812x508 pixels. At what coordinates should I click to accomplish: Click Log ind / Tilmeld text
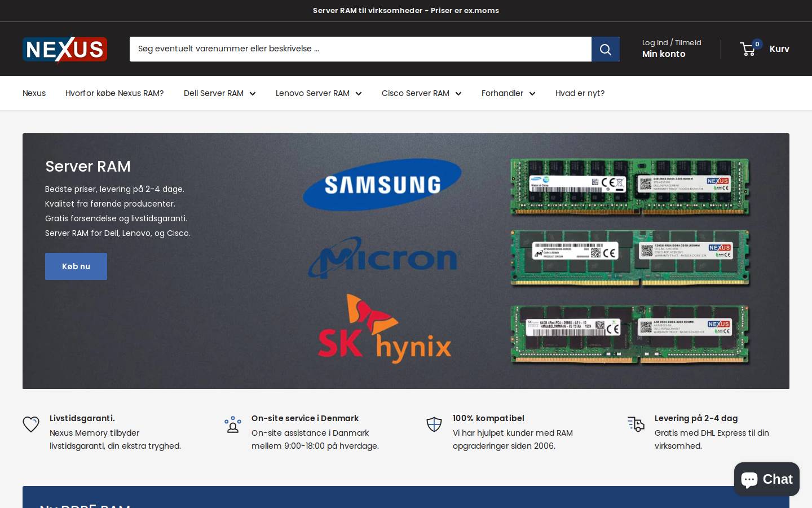click(x=672, y=42)
